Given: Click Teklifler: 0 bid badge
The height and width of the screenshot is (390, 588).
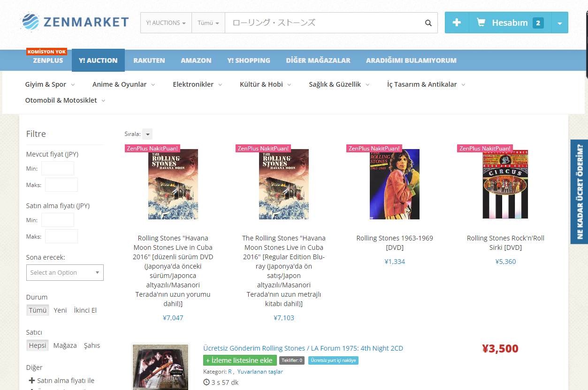Looking at the screenshot, I should [292, 360].
